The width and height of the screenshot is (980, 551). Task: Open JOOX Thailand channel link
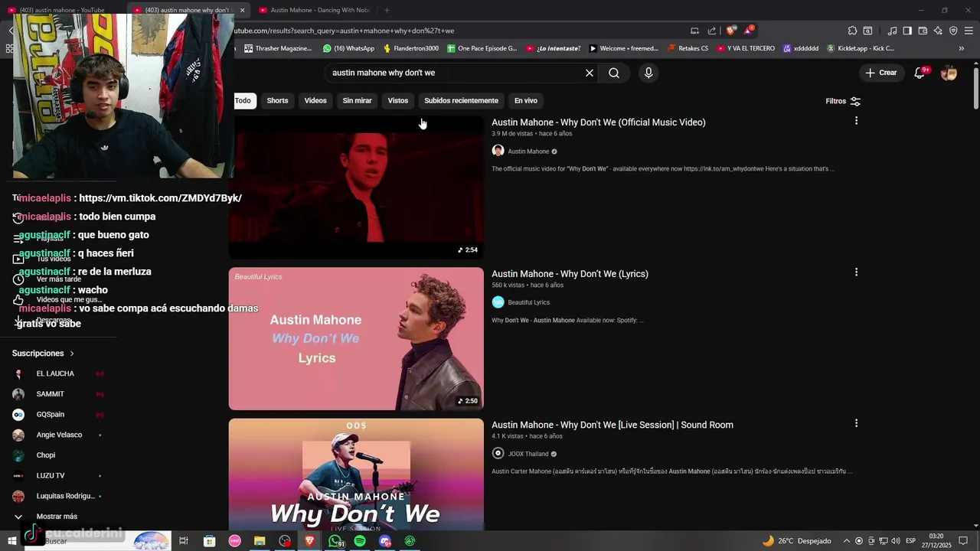(x=528, y=454)
